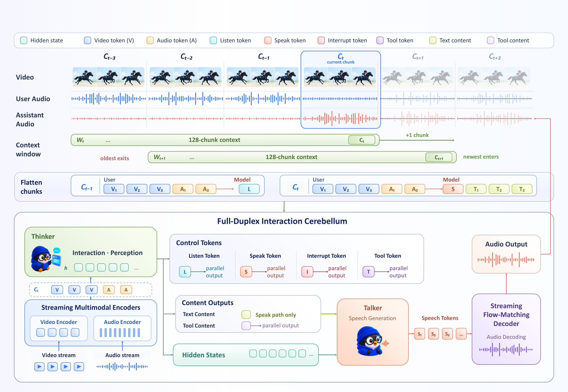Click the 'Speech Generation' text in Talker
This screenshot has width=568, height=392.
pyautogui.click(x=372, y=318)
